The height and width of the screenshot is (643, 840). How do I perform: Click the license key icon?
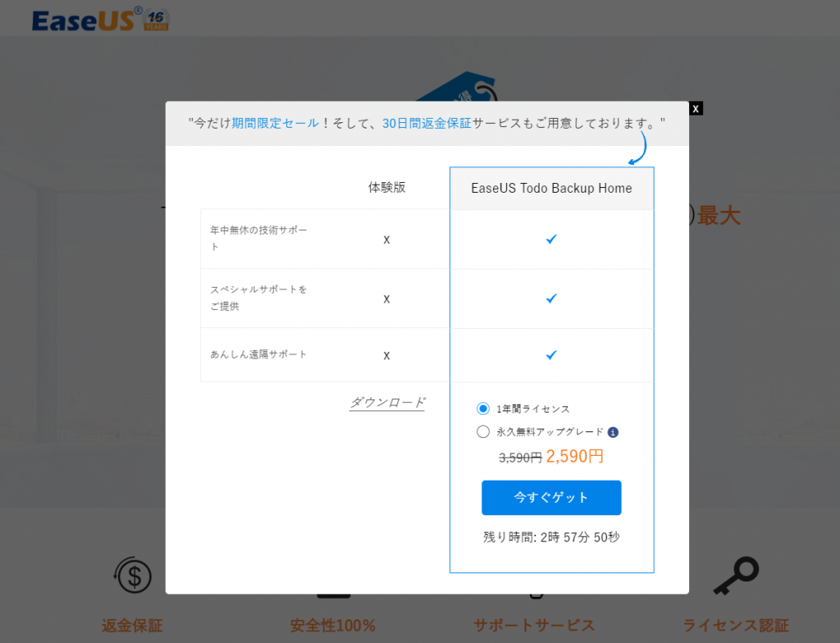(x=736, y=576)
